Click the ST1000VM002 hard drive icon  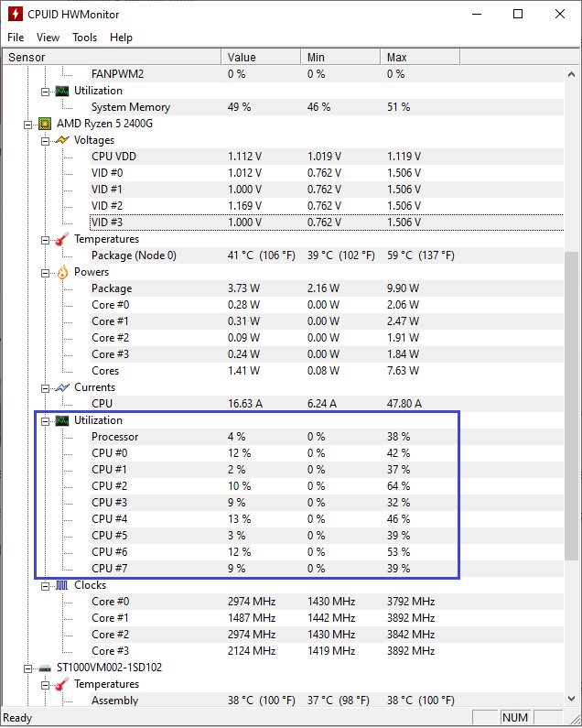45,668
